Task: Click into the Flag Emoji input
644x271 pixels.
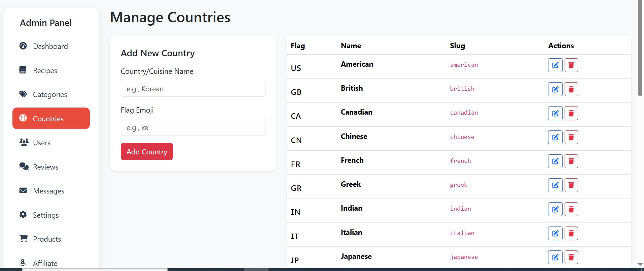Action: pos(193,127)
